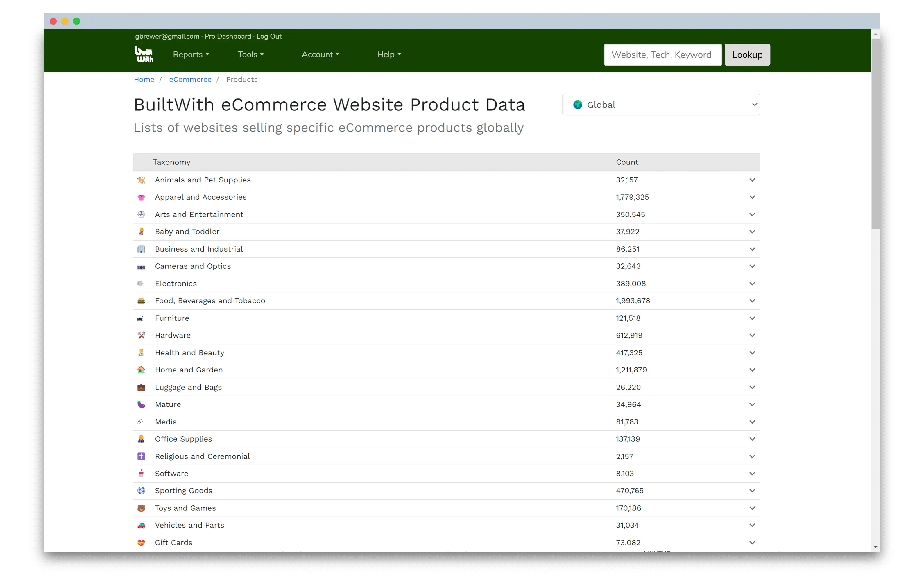924x581 pixels.
Task: Click the Vehicles and Parts car icon
Action: tap(141, 525)
